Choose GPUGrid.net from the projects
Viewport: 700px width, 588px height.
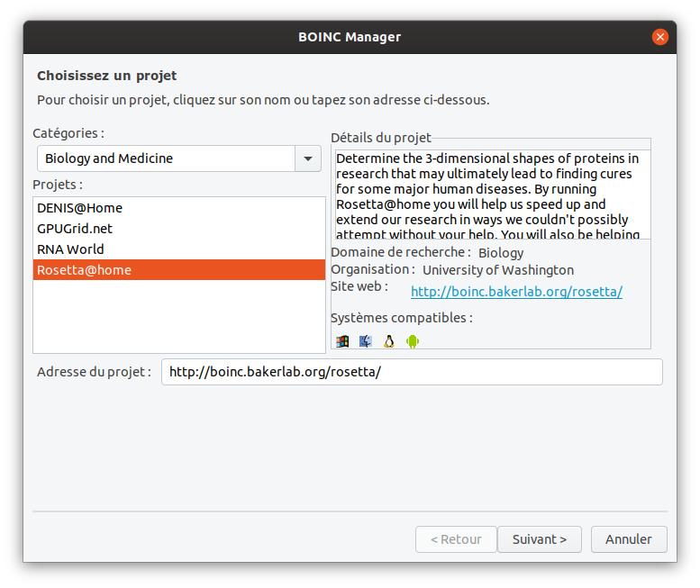point(75,229)
